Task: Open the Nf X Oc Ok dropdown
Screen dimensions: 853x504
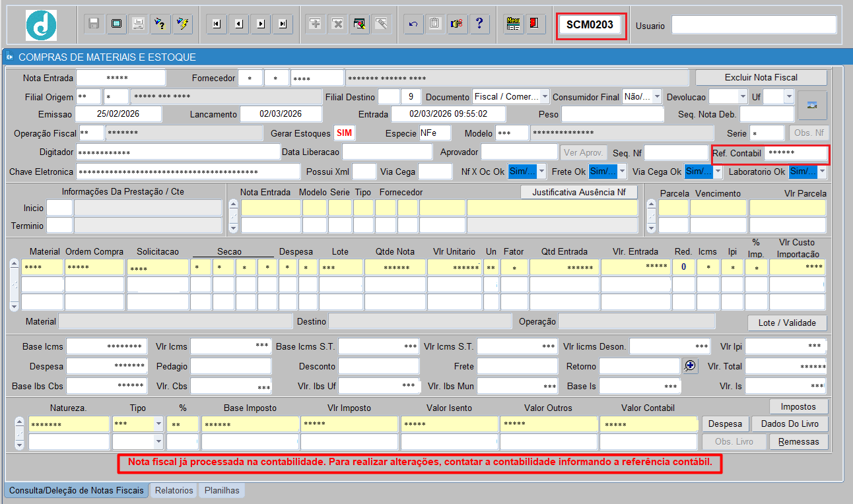Action: (x=541, y=172)
